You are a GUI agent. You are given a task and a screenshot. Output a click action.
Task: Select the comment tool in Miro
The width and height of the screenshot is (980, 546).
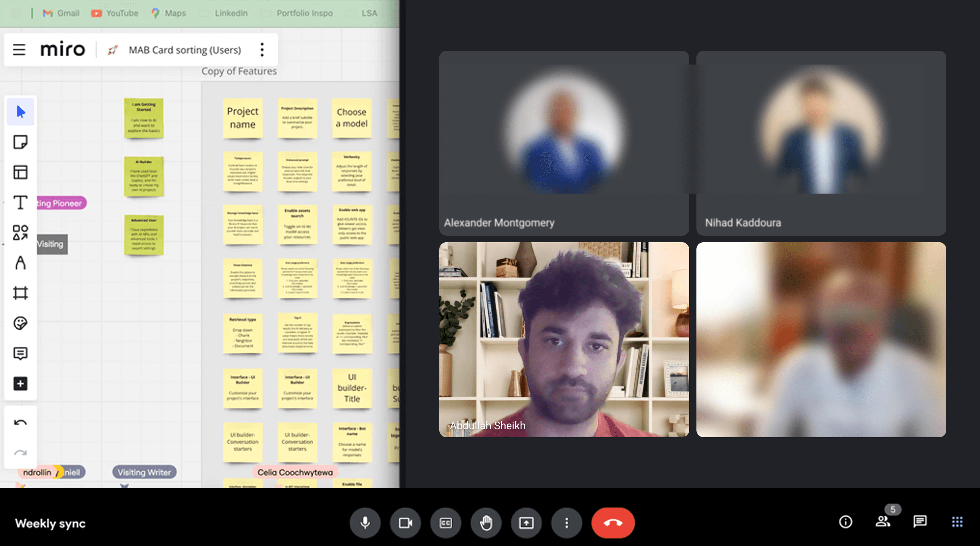click(20, 353)
